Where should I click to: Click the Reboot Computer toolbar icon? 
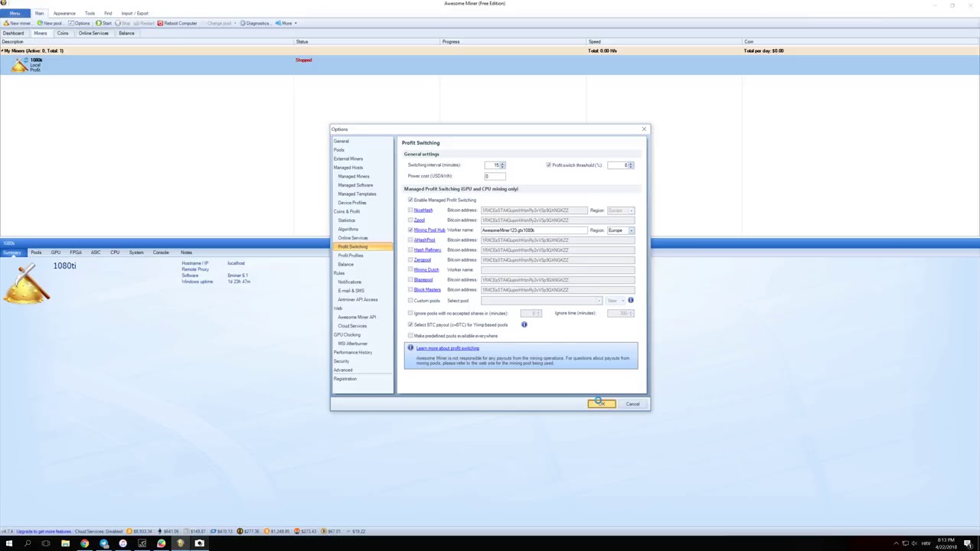[160, 23]
